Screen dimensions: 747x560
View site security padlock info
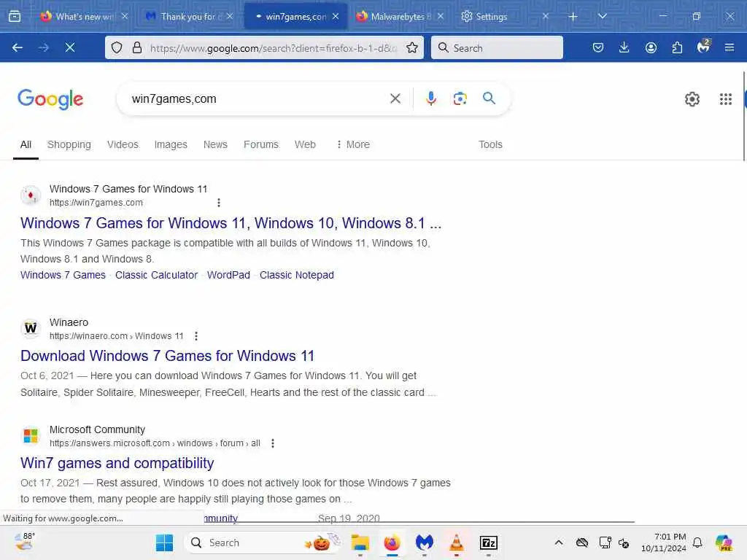coord(137,47)
